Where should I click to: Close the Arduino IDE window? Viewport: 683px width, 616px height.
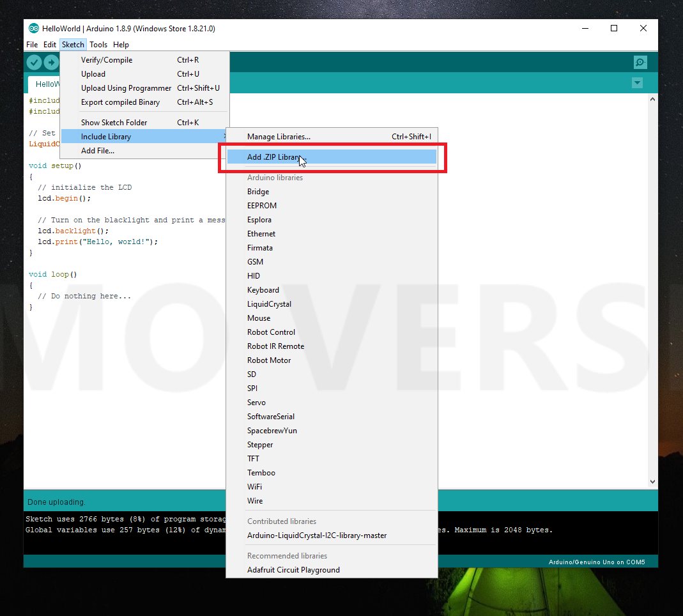tap(643, 28)
